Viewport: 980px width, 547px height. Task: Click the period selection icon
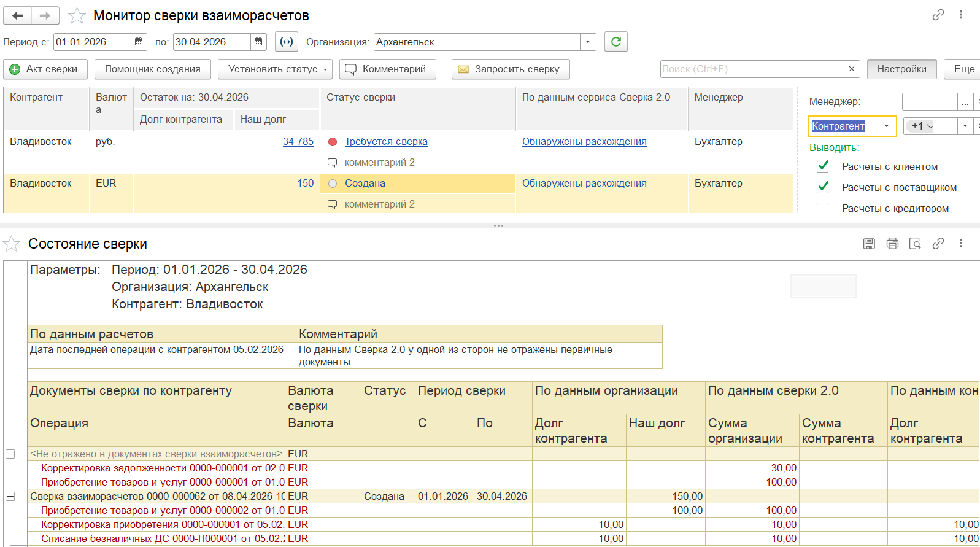287,42
